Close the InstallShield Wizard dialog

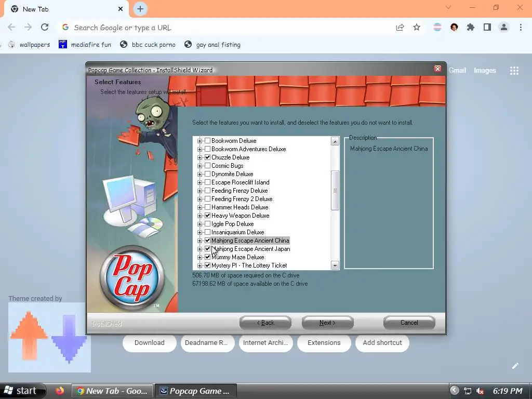pos(437,69)
